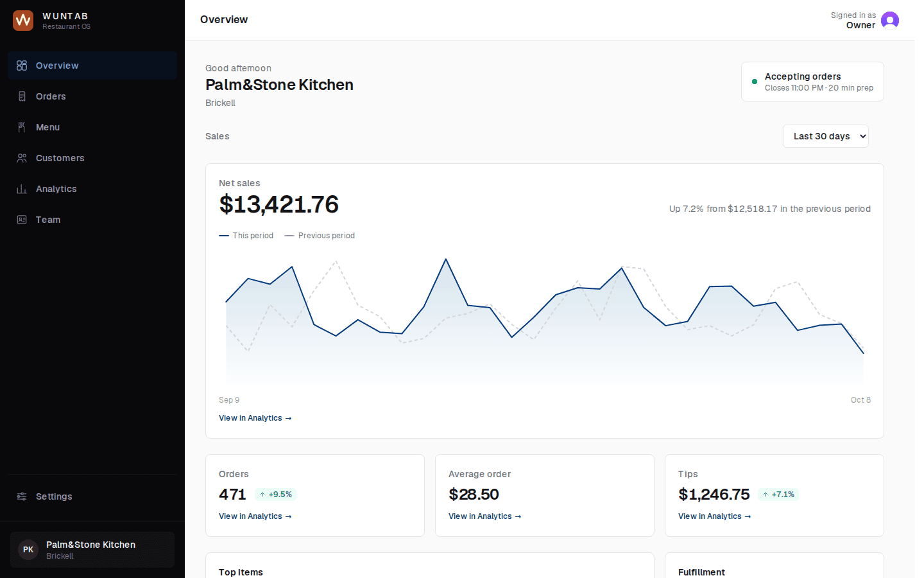Click the Team ID card icon
Viewport: 924px width, 578px height.
pyautogui.click(x=22, y=220)
